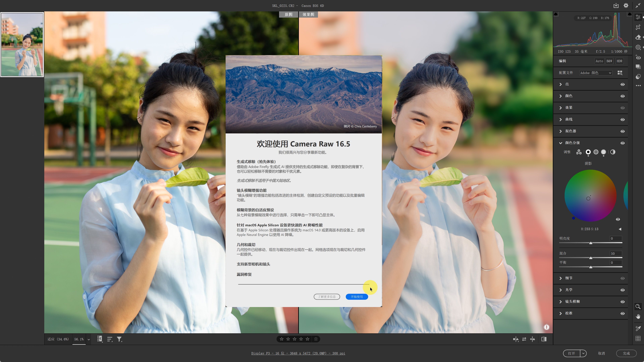The image size is (644, 362).
Task: Select the Crop and geometry tool
Action: (638, 27)
